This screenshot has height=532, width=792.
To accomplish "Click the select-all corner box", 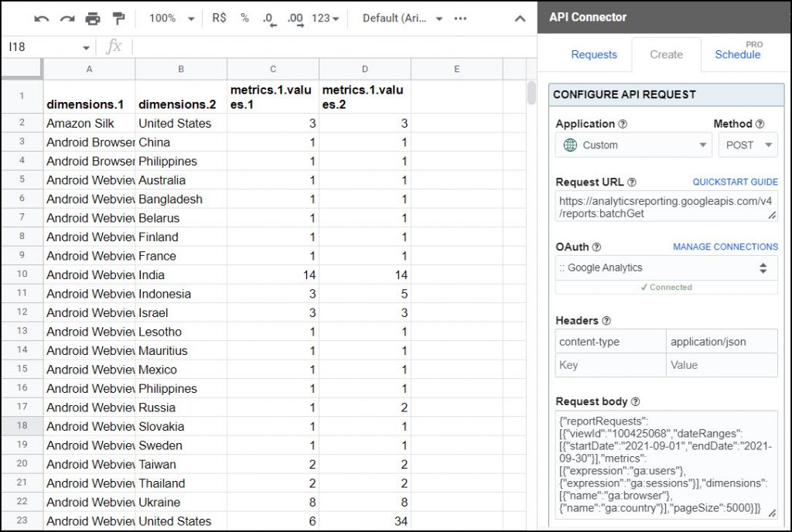I will (22, 69).
